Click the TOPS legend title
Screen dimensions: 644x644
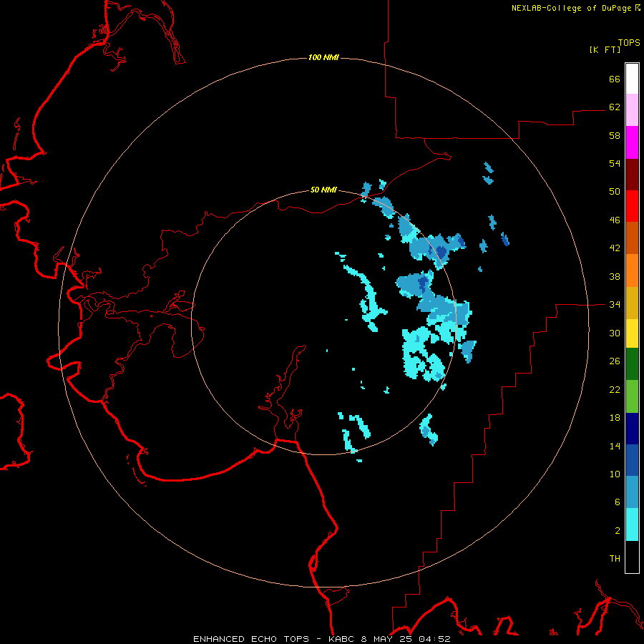(x=629, y=43)
